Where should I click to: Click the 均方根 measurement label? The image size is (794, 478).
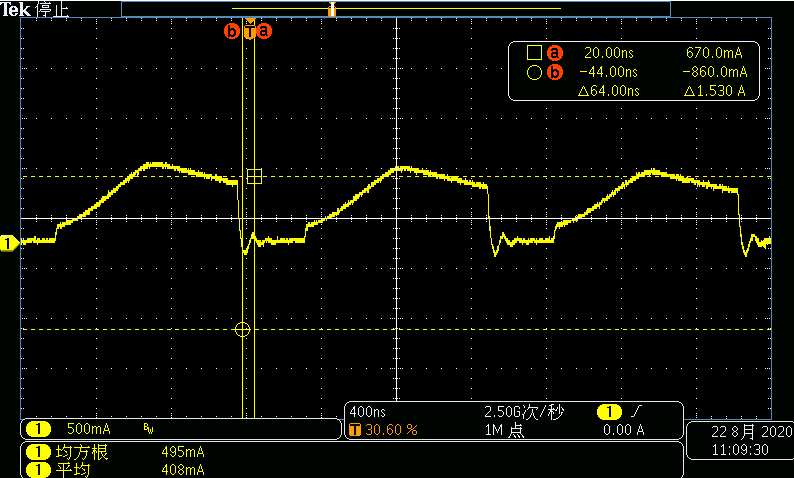82,452
